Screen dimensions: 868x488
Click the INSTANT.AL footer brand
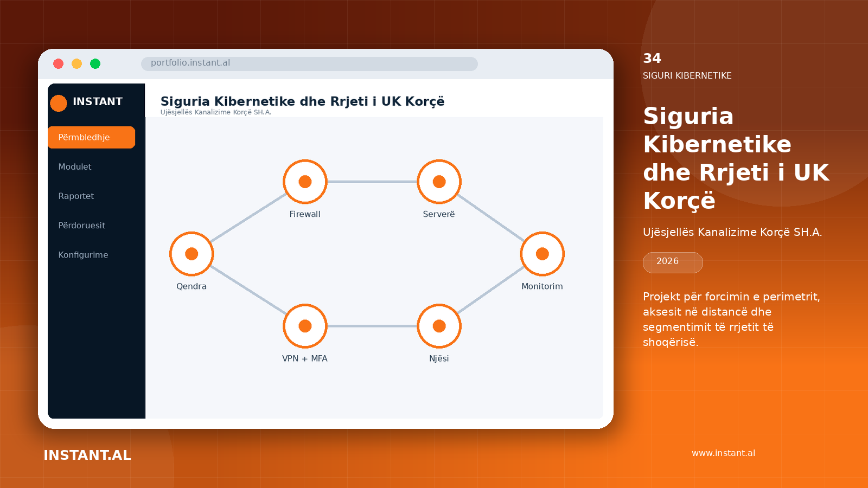click(x=87, y=455)
